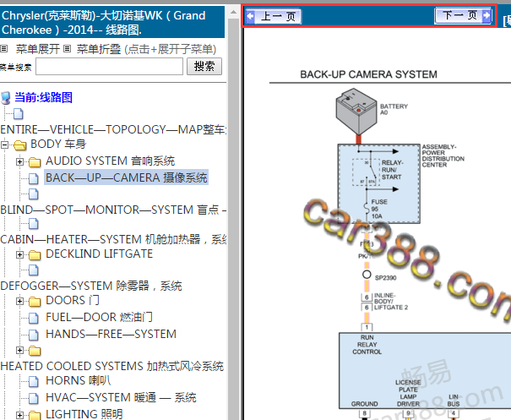Open HORNS 喇叭 entry
The width and height of the screenshot is (511, 420).
pos(79,380)
